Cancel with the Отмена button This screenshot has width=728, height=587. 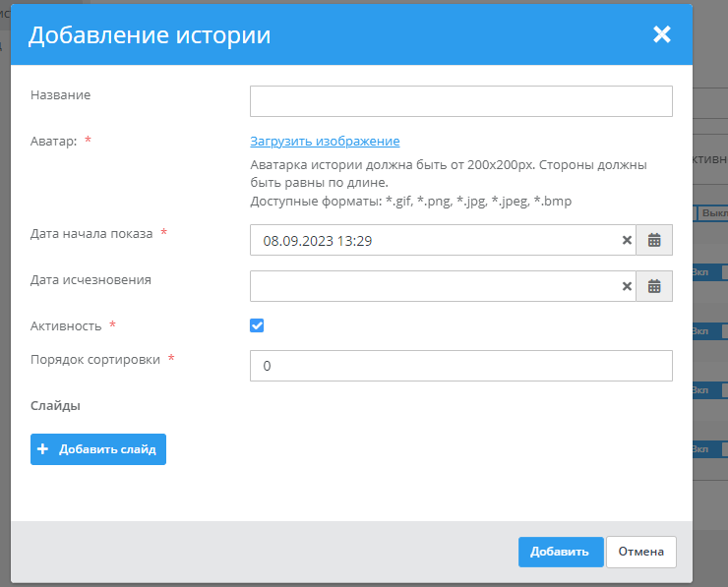pos(640,552)
